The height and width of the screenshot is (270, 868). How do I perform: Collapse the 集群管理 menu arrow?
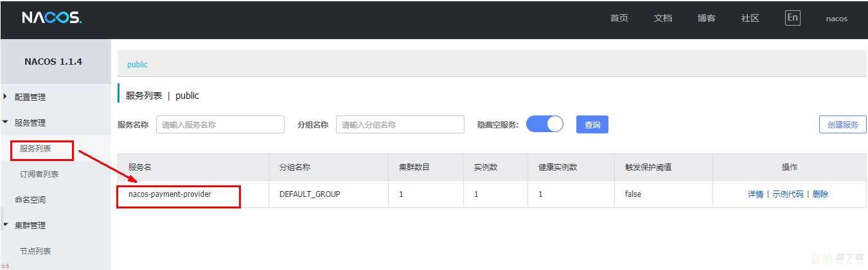(6, 225)
